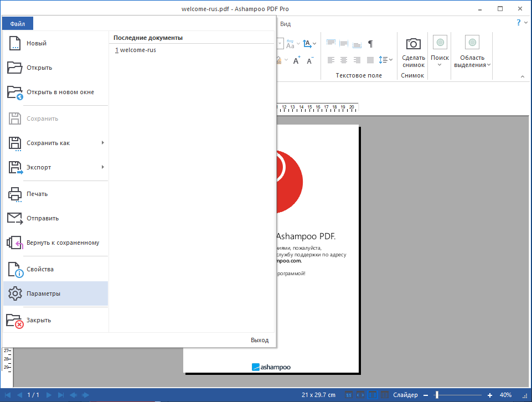Justify text alignment
The width and height of the screenshot is (532, 402).
point(370,60)
